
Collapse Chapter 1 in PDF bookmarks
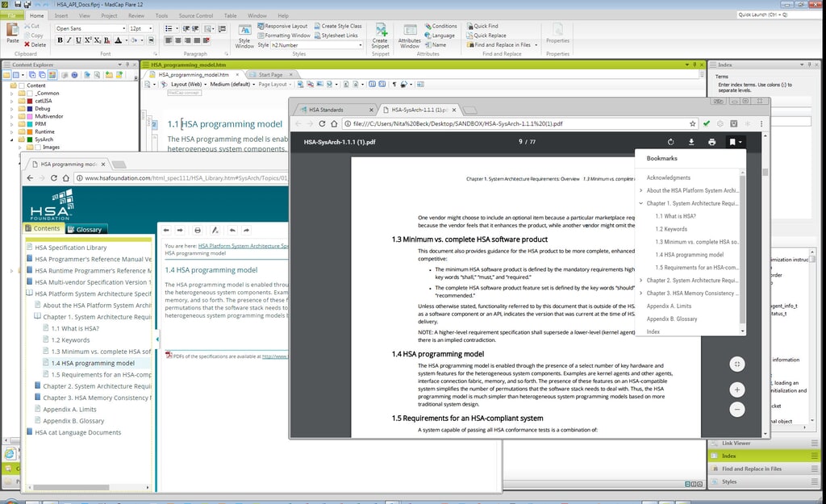pyautogui.click(x=641, y=203)
